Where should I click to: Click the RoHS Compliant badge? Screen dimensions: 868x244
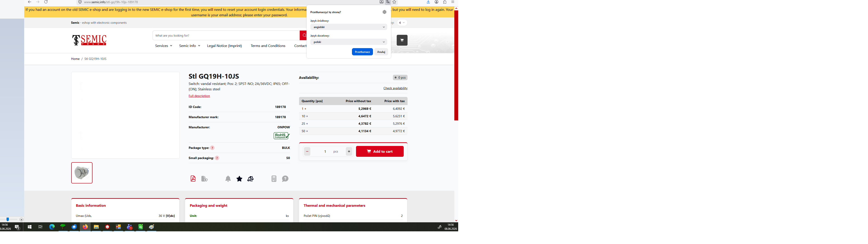point(281,136)
